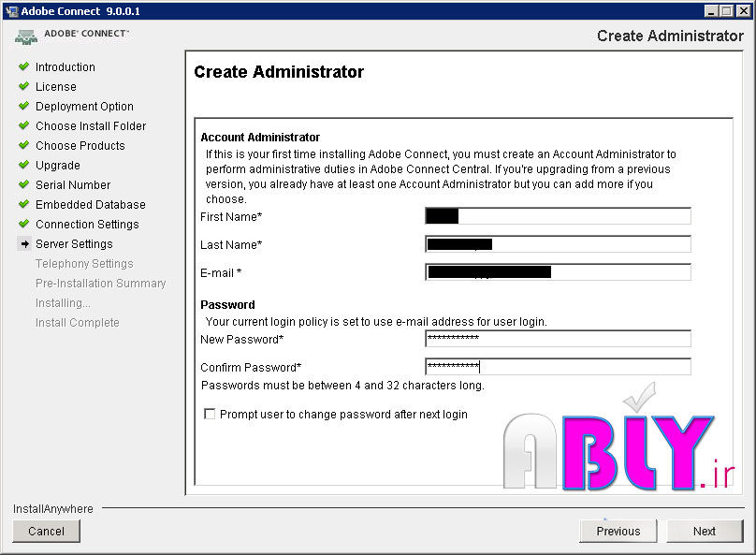Viewport: 756px width, 555px height.
Task: Click the green checkmark beside Connection Settings
Action: point(23,224)
